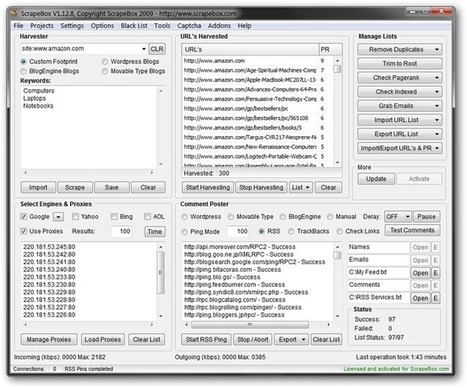This screenshot has height=388, width=467.
Task: Select proxy 220.181.53.245:80 in list
Action: click(x=49, y=247)
